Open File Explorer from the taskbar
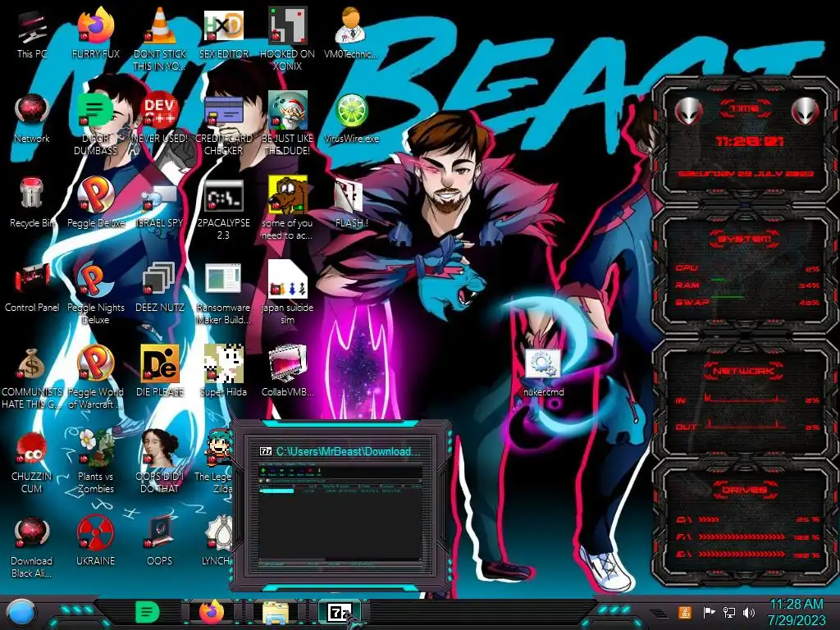The width and height of the screenshot is (840, 630). click(x=276, y=613)
